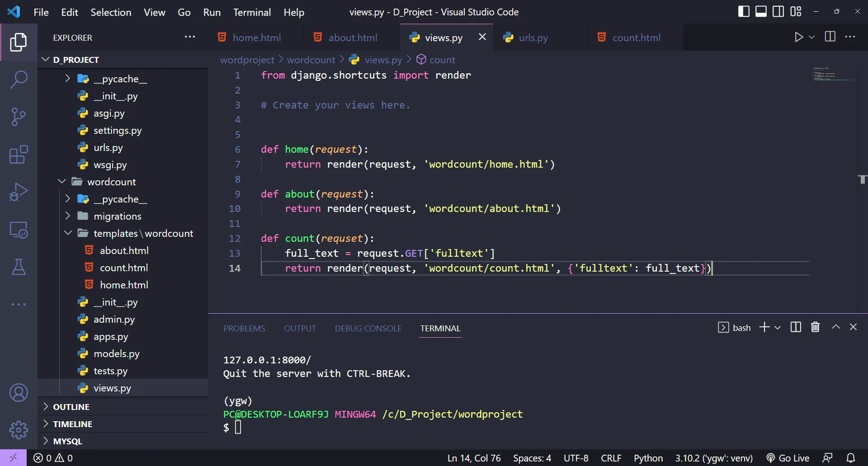Kill terminal with trash icon
This screenshot has height=466, width=868.
point(815,327)
